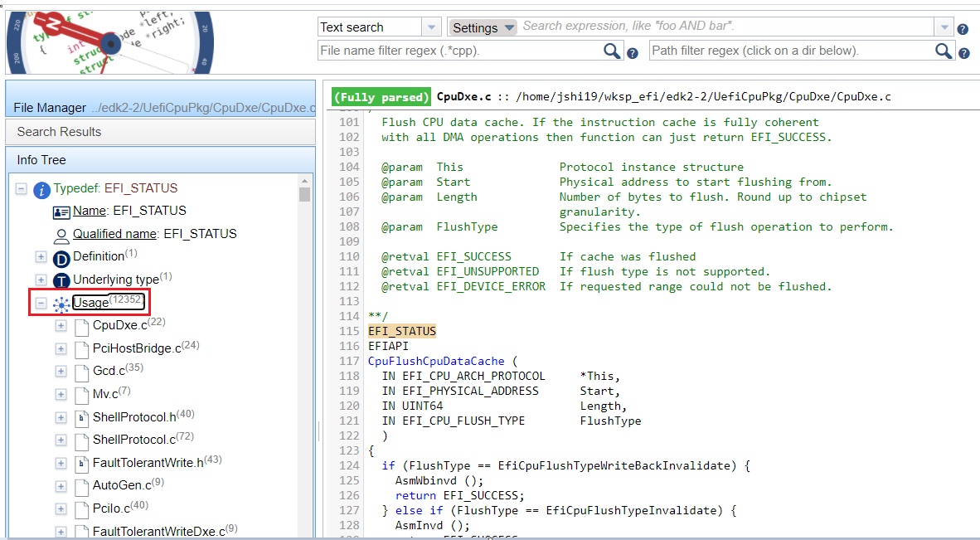Select the Underlying type tree label
The image size is (980, 540).
click(123, 279)
